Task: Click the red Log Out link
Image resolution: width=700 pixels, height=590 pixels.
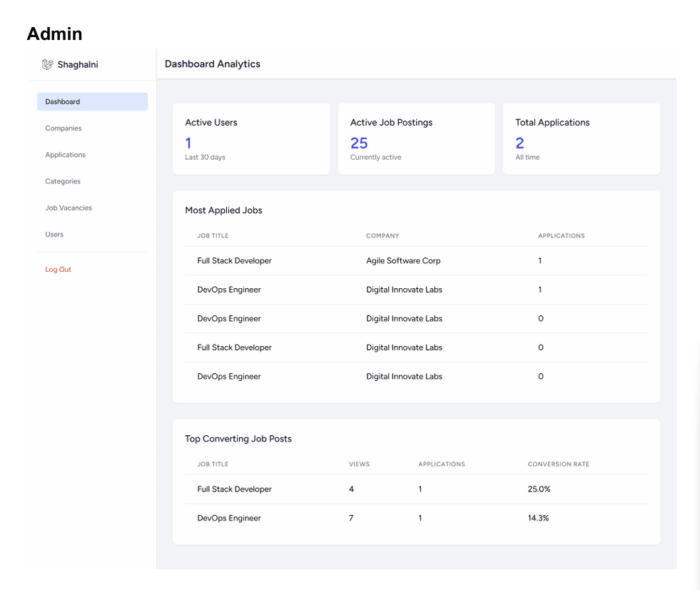Action: pyautogui.click(x=58, y=270)
